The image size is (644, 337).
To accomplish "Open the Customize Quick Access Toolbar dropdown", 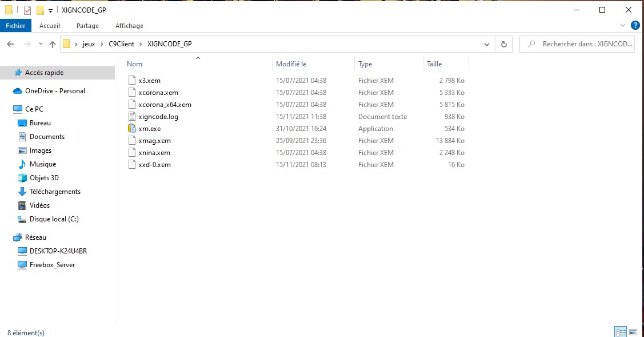I will 50,10.
